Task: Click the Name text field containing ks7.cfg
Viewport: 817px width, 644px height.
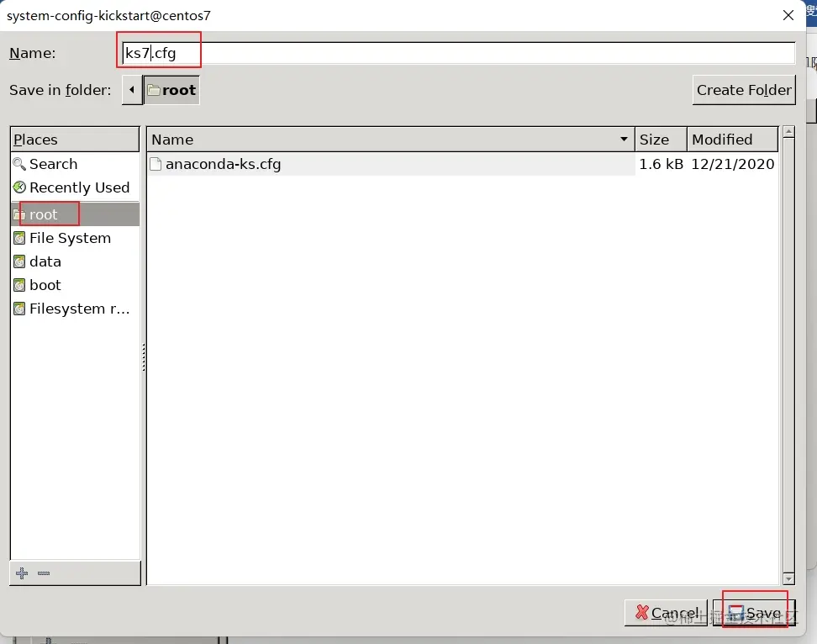Action: (458, 53)
